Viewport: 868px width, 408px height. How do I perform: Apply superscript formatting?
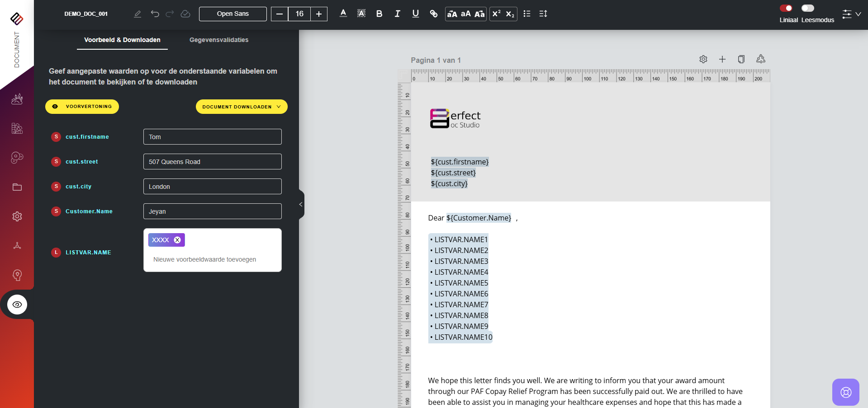click(x=496, y=14)
